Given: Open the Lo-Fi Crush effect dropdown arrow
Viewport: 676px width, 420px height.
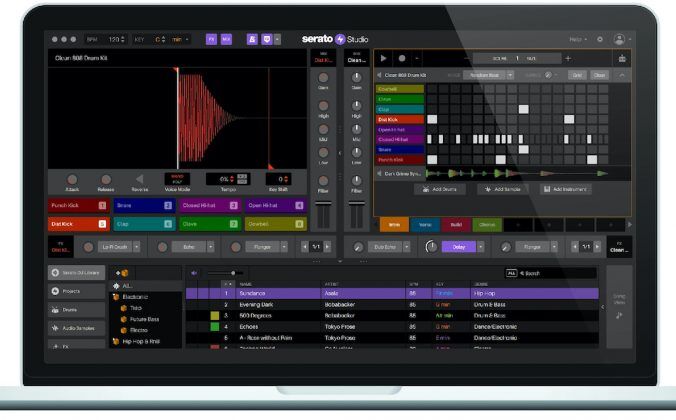Looking at the screenshot, I should point(137,247).
